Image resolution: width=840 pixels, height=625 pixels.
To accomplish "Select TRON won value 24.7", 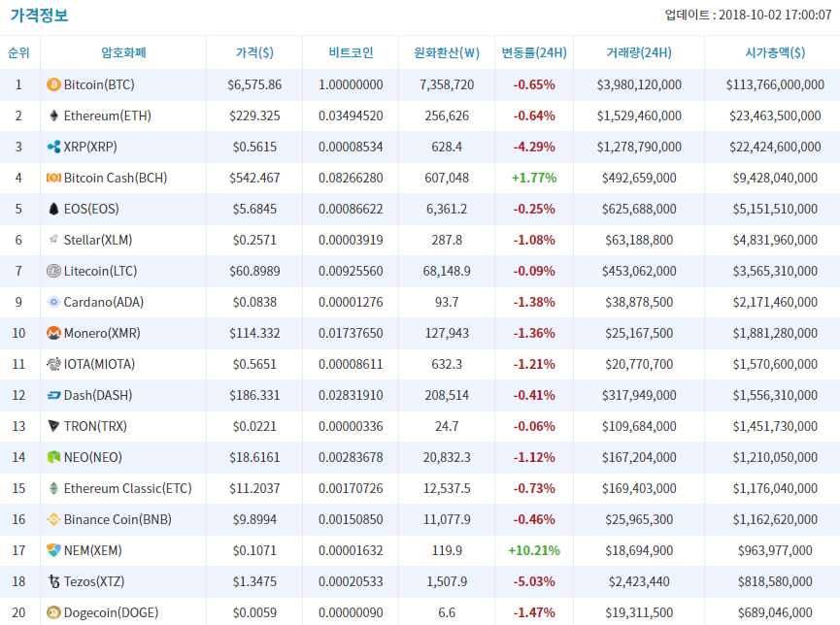I will 447,426.
